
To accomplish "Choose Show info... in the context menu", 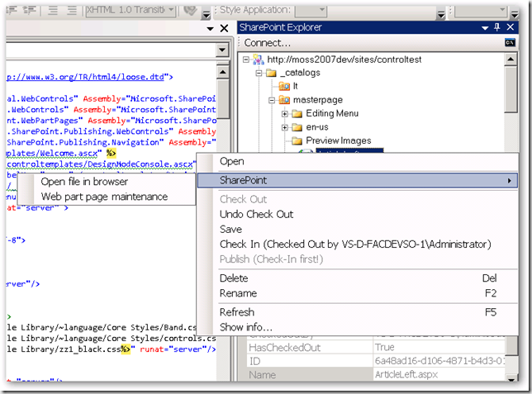I will pos(358,327).
